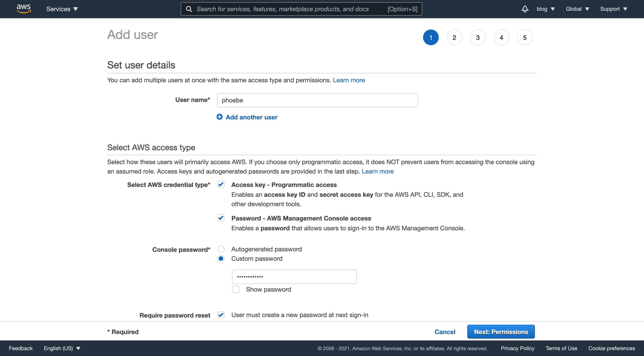Open the Services menu

tap(62, 9)
